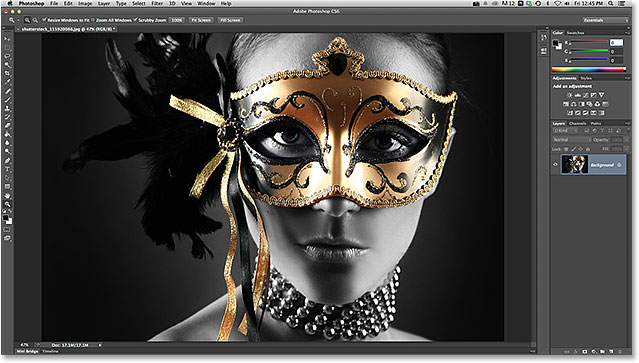Select the Crop tool
The width and height of the screenshot is (639, 363).
coord(7,73)
